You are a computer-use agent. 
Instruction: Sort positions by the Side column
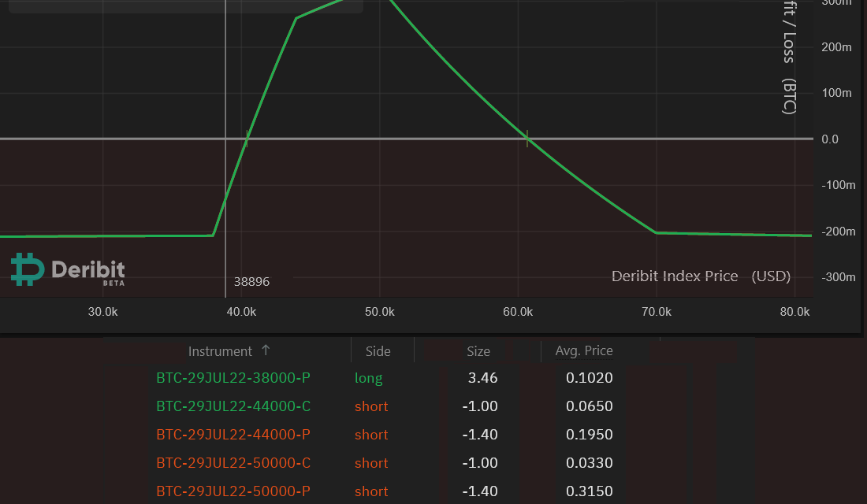click(378, 350)
